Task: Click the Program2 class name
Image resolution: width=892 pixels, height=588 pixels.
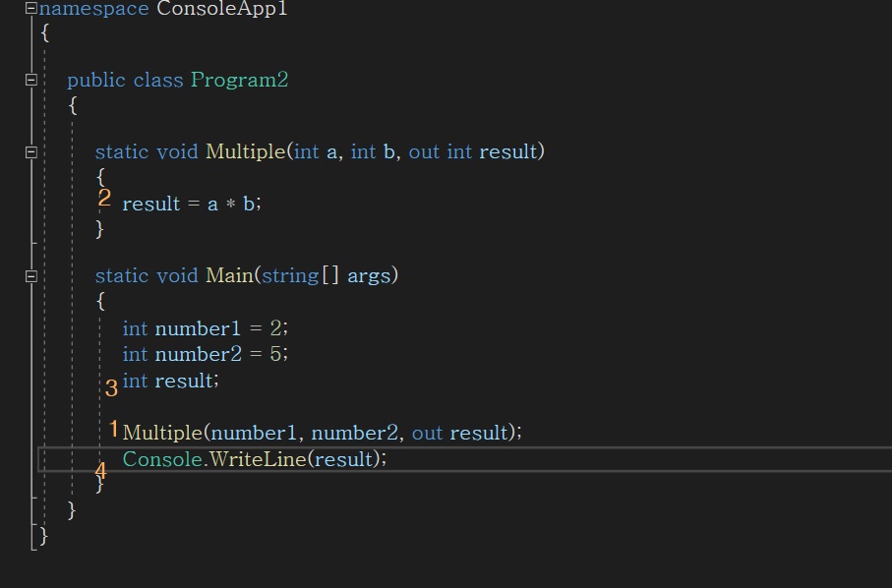Action: (x=240, y=81)
